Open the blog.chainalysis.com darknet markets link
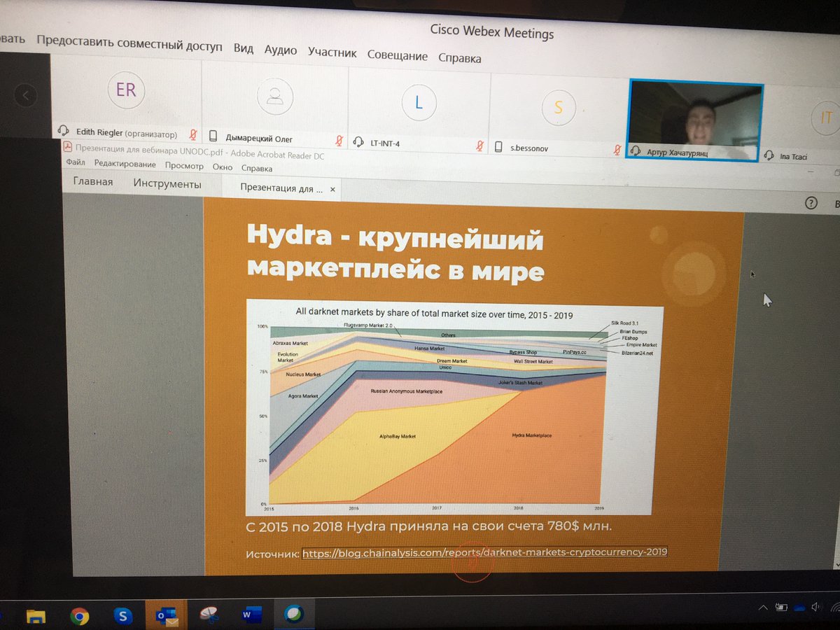The height and width of the screenshot is (630, 840). pos(484,552)
